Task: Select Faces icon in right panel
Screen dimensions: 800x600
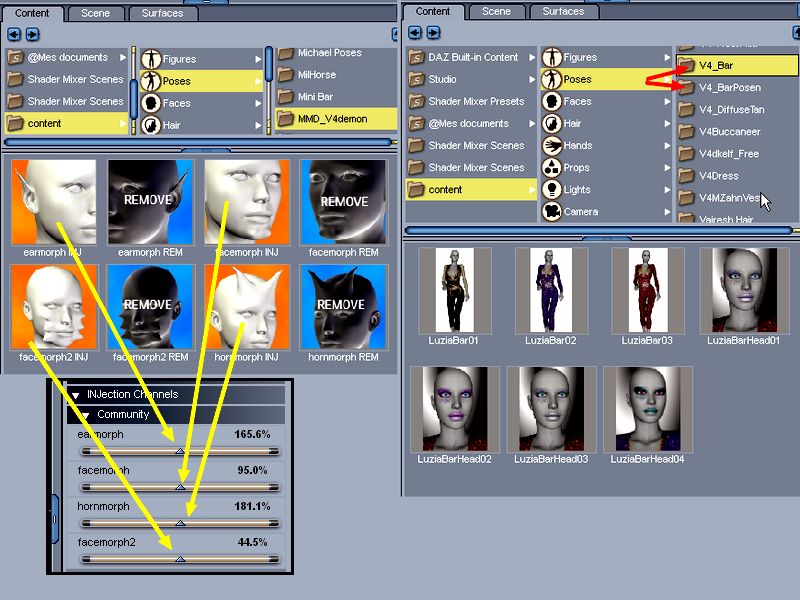Action: (x=552, y=102)
